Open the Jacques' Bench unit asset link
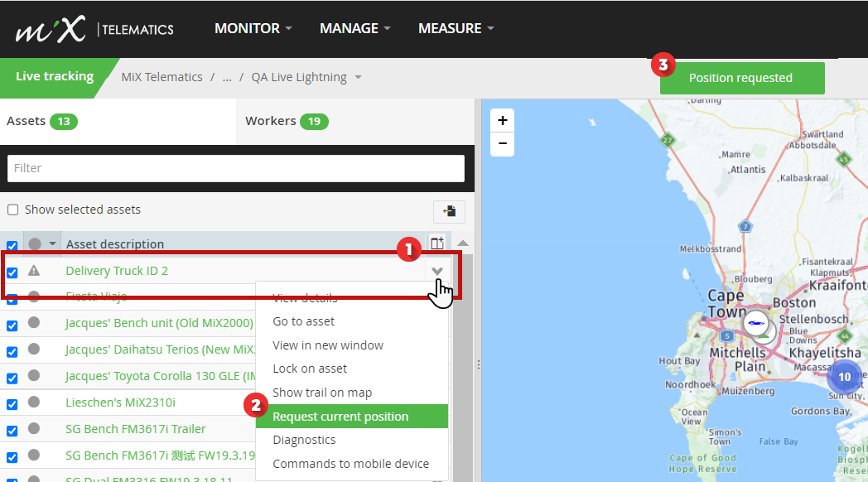 coord(159,323)
